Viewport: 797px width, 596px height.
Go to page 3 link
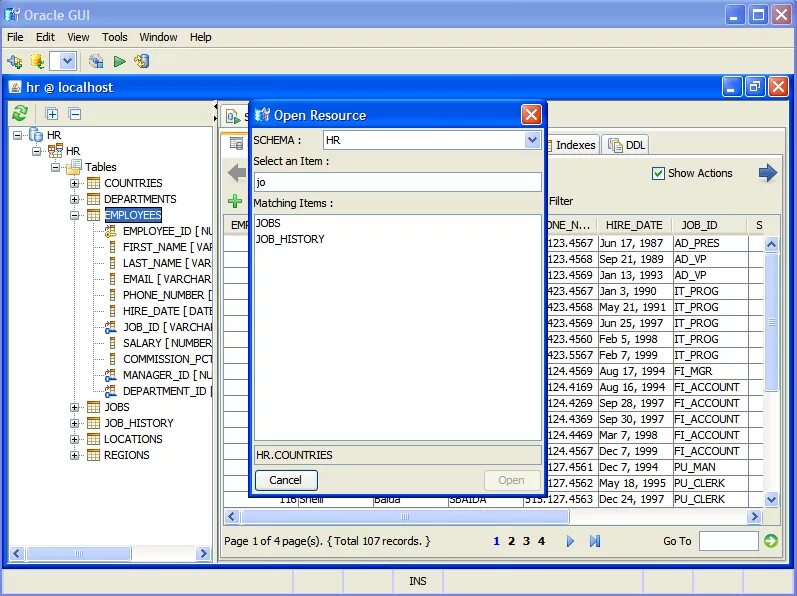coord(527,541)
